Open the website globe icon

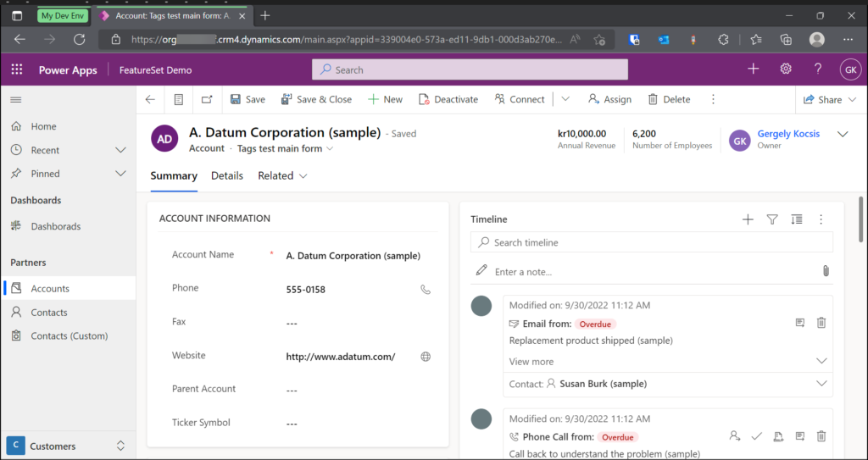(x=426, y=357)
